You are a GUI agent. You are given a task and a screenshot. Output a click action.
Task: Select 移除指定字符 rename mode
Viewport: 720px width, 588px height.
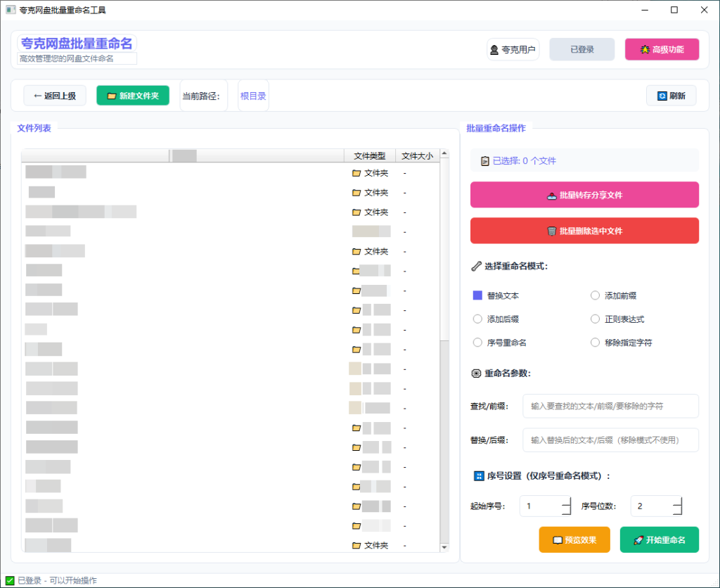coord(596,343)
